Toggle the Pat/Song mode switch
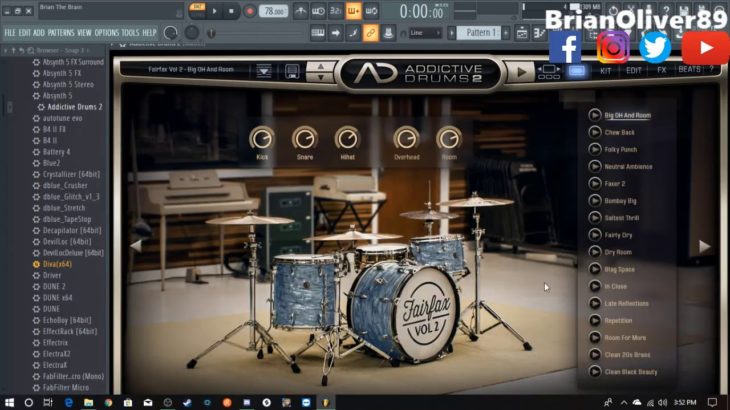 (197, 10)
